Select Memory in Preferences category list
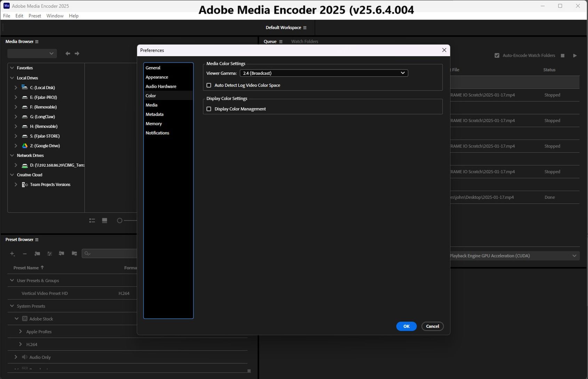This screenshot has width=588, height=379. 153,124
